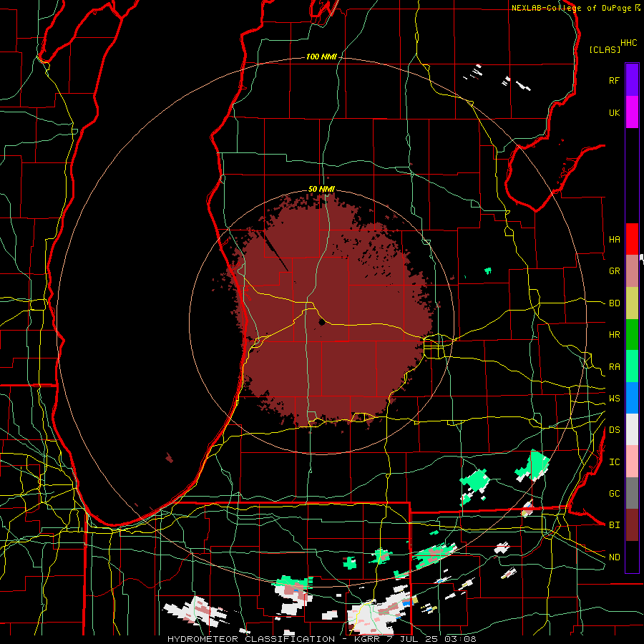The width and height of the screenshot is (644, 644).
Task: Click the ND black legend color block
Action: [x=632, y=557]
